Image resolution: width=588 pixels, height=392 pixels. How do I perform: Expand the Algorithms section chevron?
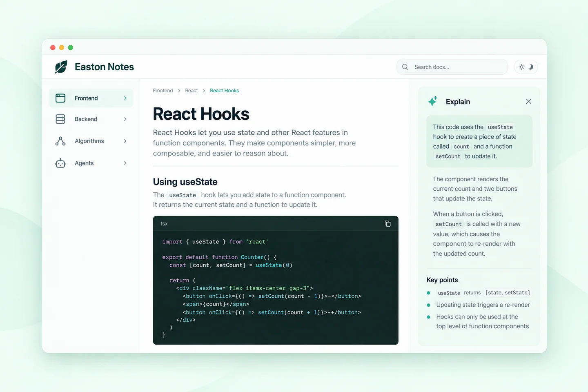pos(125,141)
